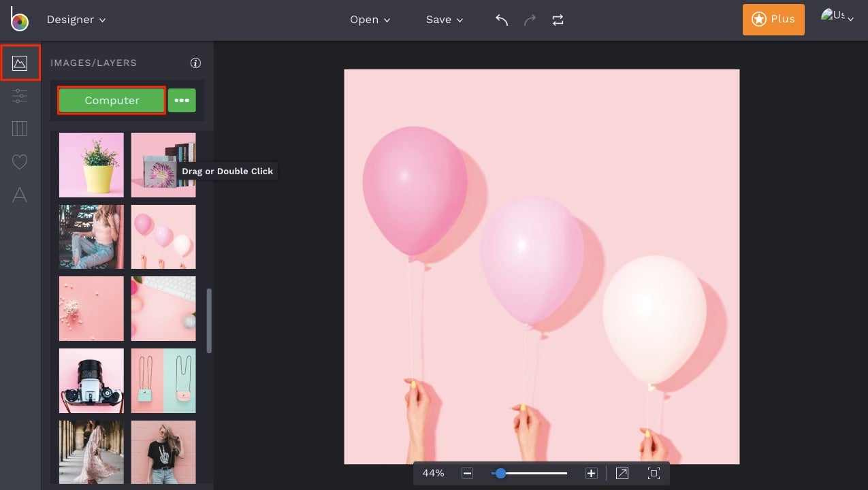Click the Computer upload button
This screenshot has width=868, height=490.
[111, 100]
